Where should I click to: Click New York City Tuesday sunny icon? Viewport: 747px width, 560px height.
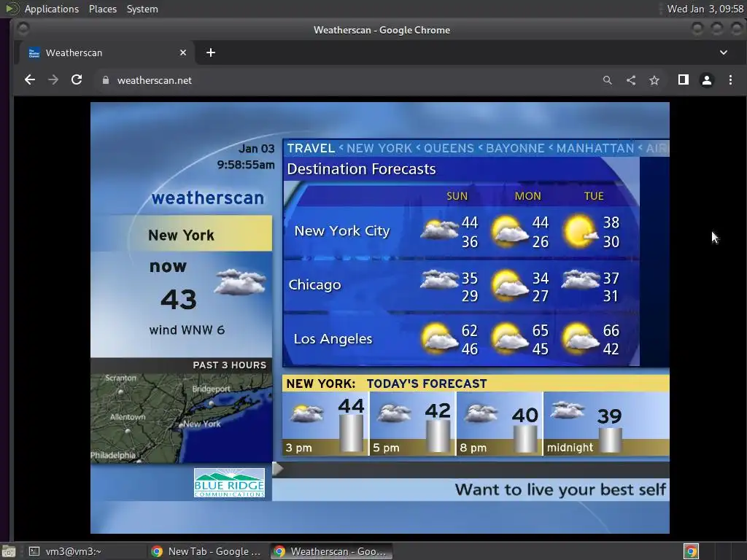click(x=580, y=232)
